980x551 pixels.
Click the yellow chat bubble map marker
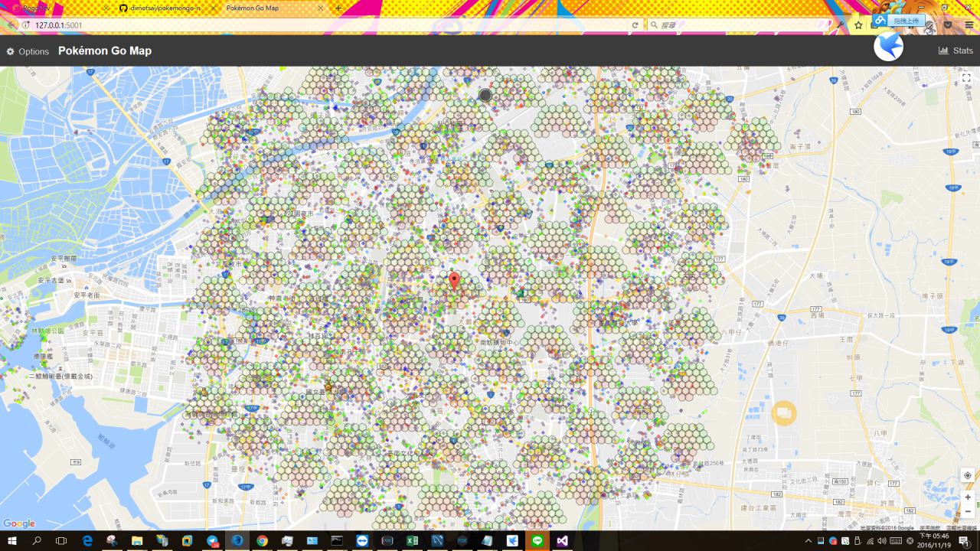pyautogui.click(x=783, y=413)
